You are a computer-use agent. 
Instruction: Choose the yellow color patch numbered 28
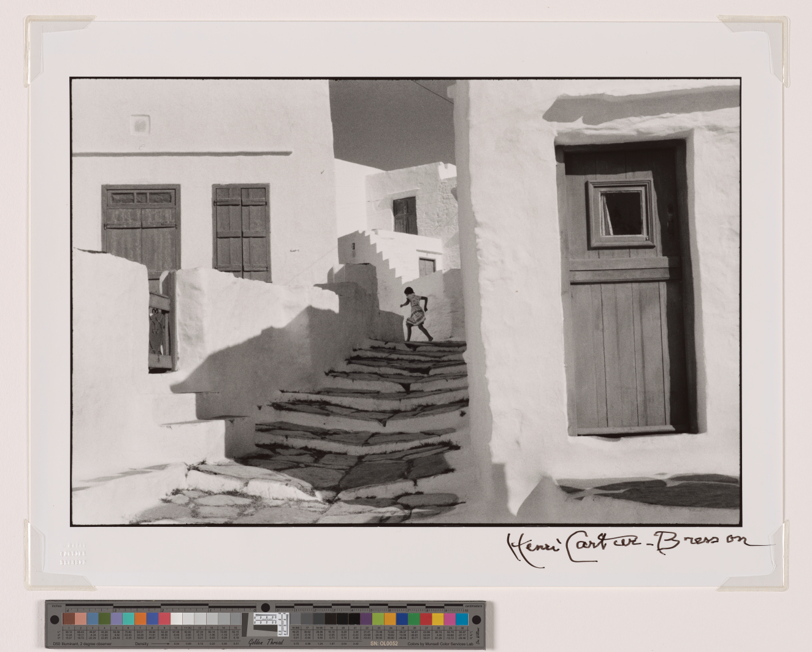pos(437,619)
